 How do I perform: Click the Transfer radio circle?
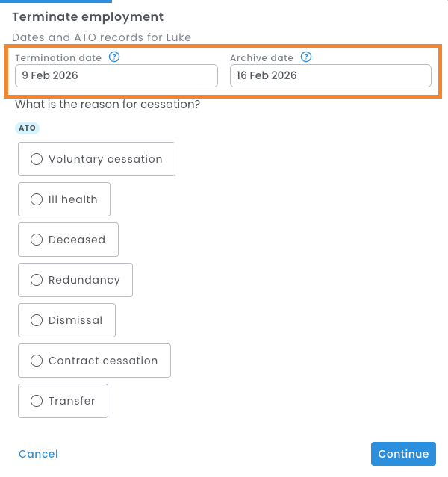click(37, 401)
